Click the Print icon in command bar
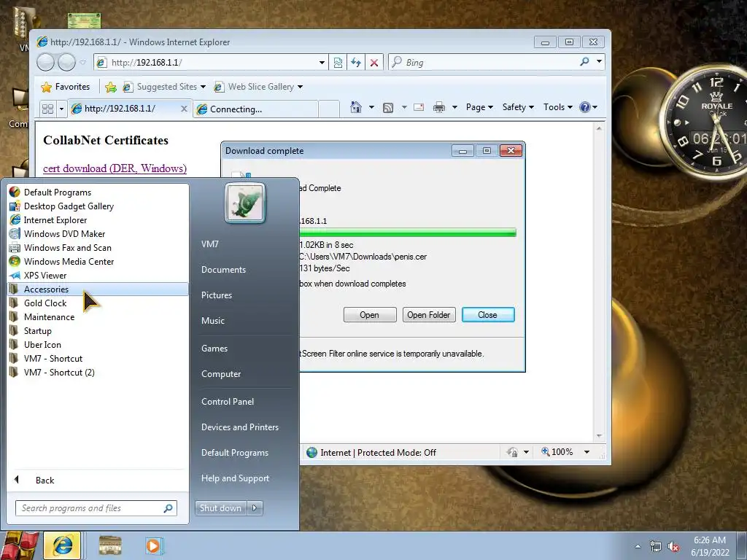 (x=438, y=108)
